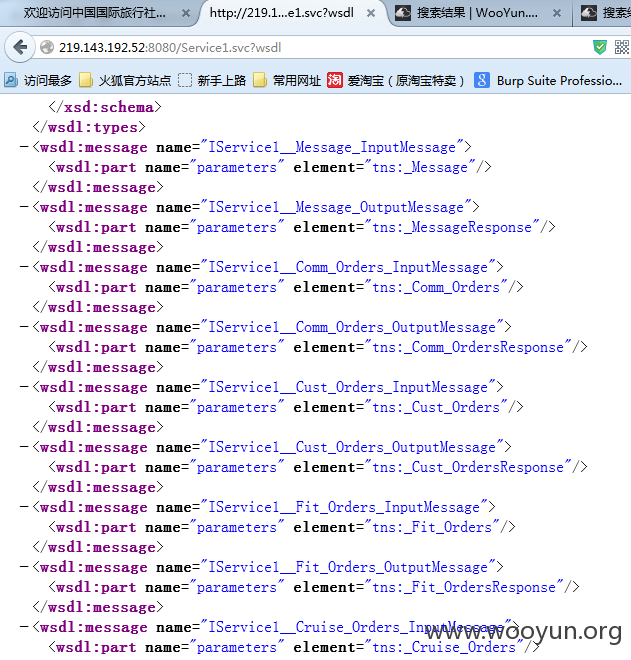Close the Service1.svc?wsdl tab
This screenshot has height=660, width=631.
[371, 13]
